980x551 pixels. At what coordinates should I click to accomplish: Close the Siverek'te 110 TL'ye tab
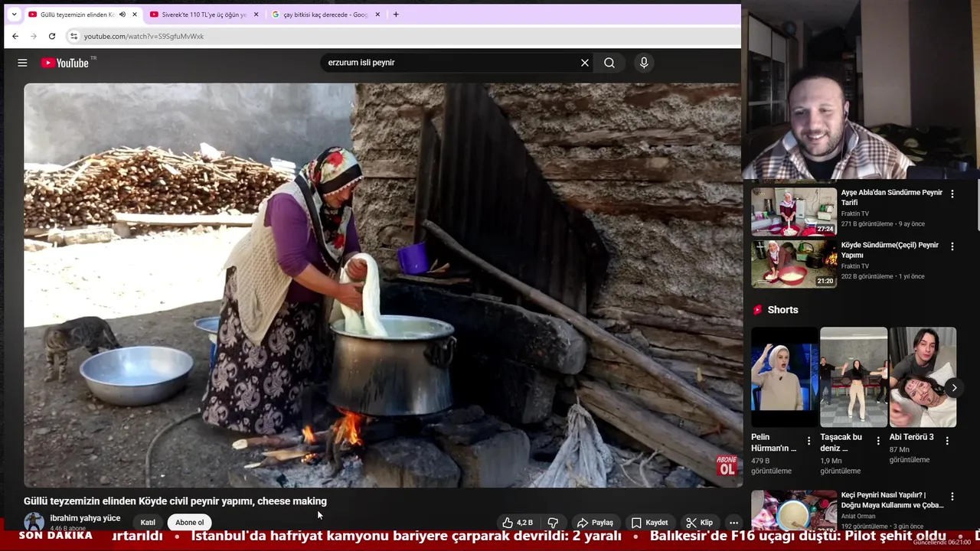[256, 15]
